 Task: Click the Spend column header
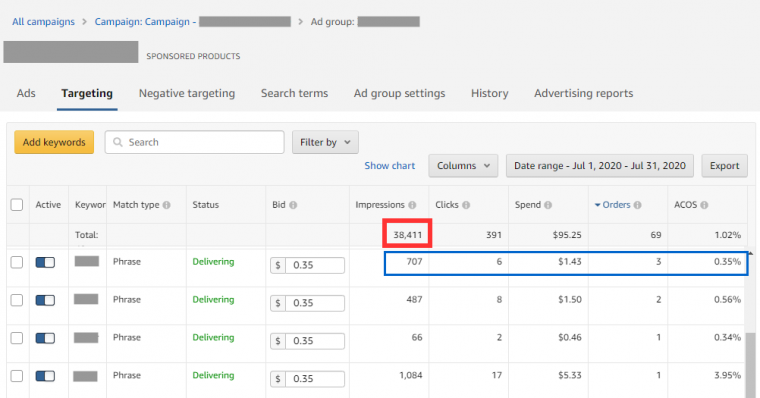coord(528,205)
